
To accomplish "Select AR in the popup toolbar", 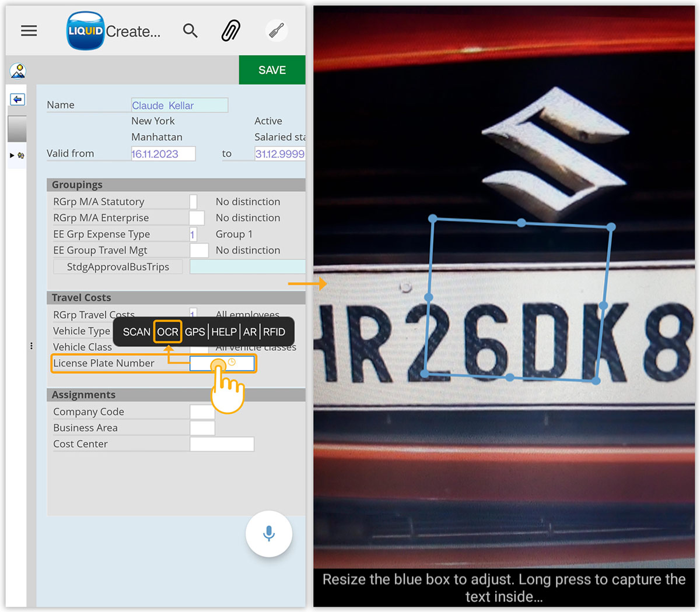I will [250, 332].
